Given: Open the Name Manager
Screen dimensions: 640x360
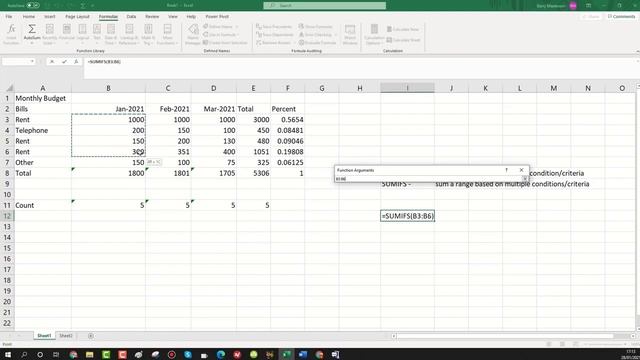Looking at the screenshot, I should (193, 34).
